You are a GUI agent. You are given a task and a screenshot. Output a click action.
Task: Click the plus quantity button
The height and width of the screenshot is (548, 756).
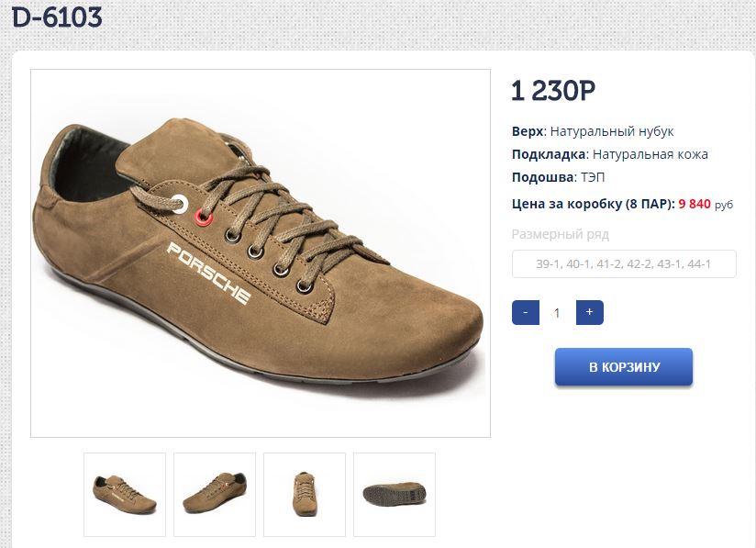tap(589, 312)
